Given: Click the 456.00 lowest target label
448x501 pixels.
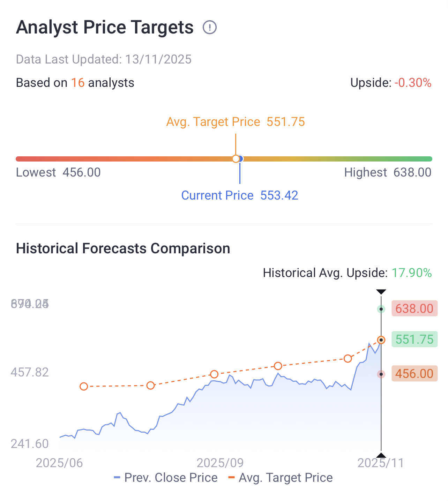Looking at the screenshot, I should [415, 374].
